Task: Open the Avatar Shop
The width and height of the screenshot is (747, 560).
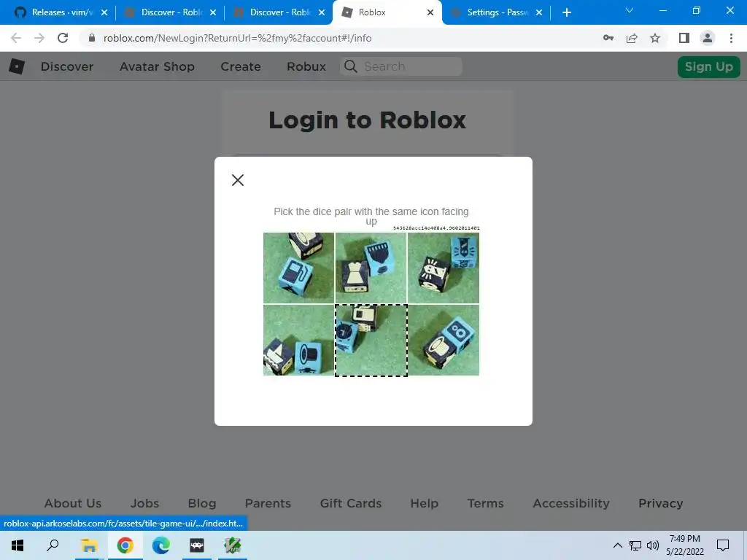Action: pyautogui.click(x=158, y=66)
